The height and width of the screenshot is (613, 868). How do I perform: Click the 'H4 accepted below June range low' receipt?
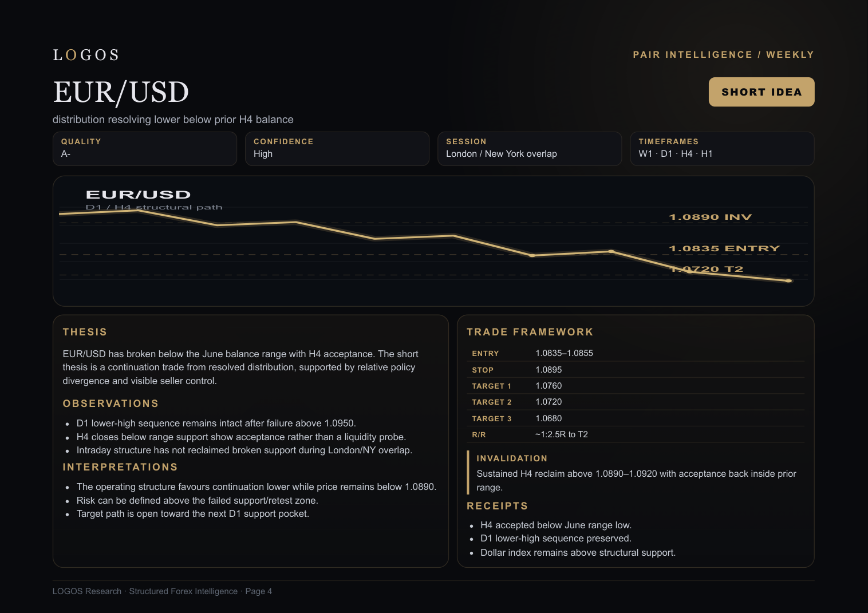click(x=555, y=525)
